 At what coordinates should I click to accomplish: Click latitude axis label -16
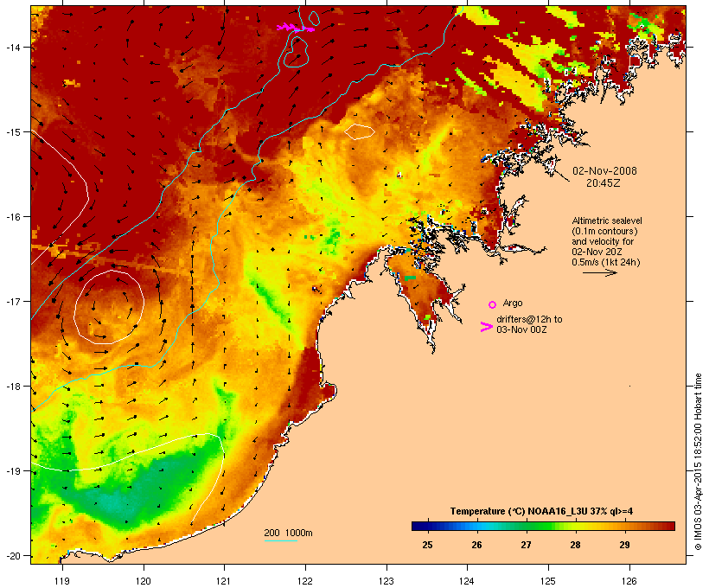(13, 217)
